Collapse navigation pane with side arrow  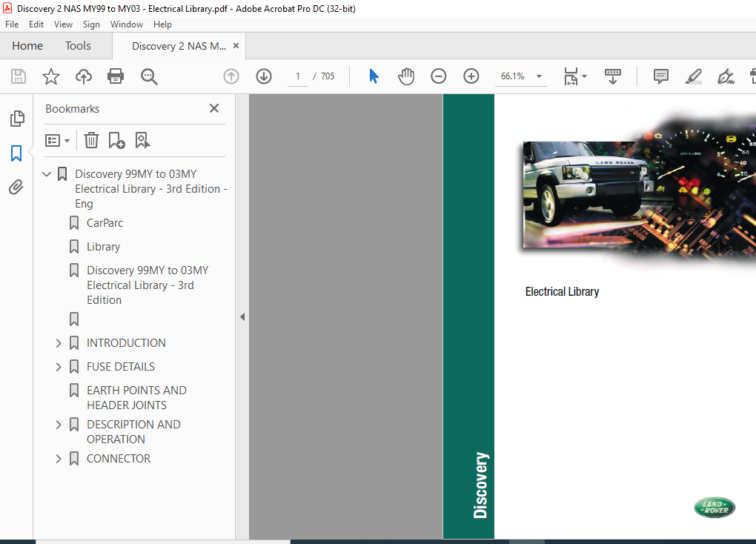click(x=242, y=317)
